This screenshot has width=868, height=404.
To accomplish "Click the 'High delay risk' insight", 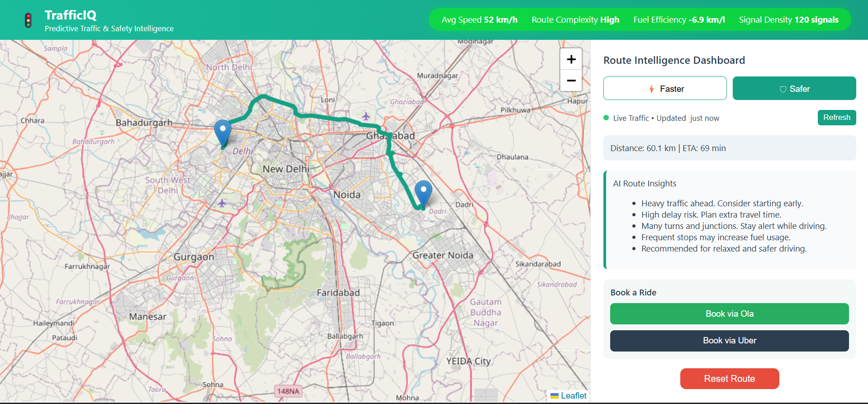I will 711,215.
